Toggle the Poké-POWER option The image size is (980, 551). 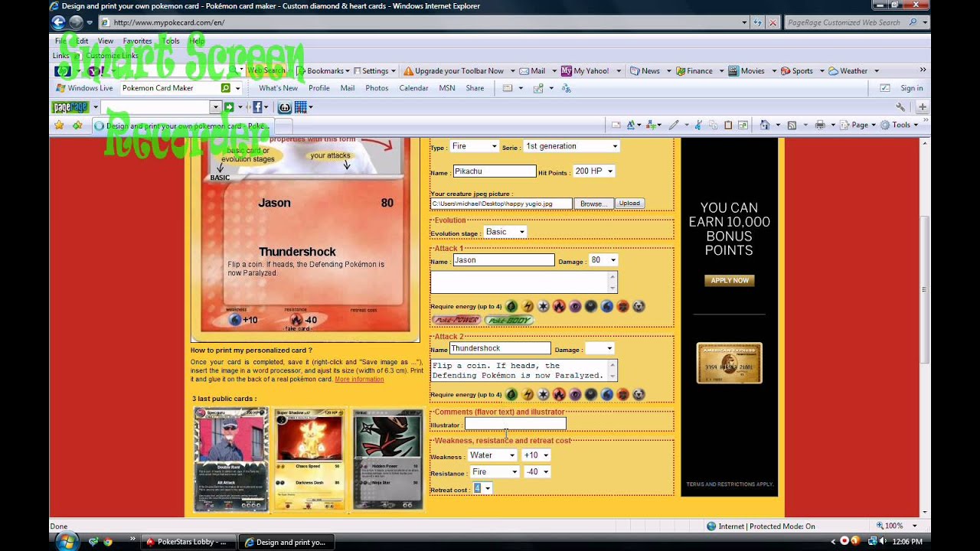pyautogui.click(x=456, y=320)
